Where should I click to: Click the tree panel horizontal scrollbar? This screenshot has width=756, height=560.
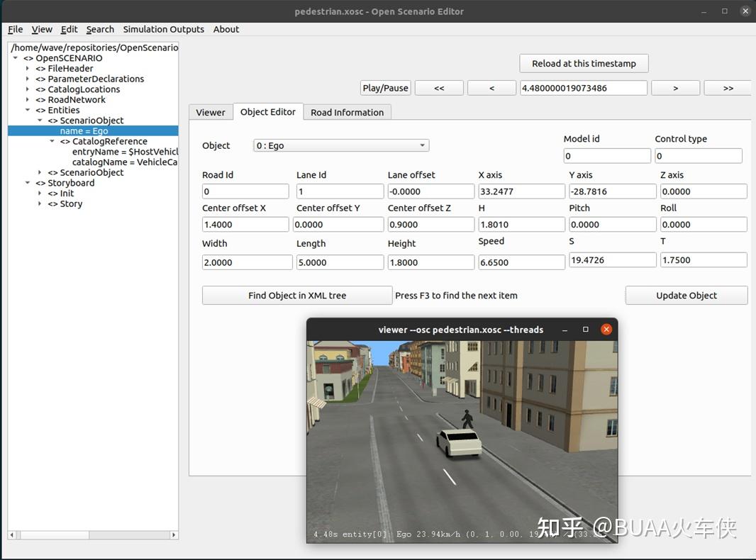coord(92,534)
